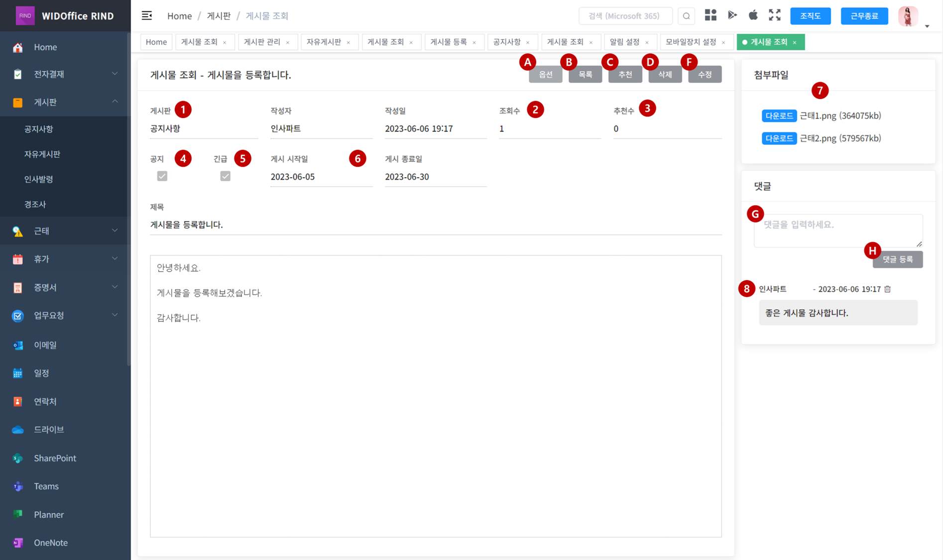Image resolution: width=943 pixels, height=560 pixels.
Task: Delete the comment using the trash icon
Action: coord(887,289)
